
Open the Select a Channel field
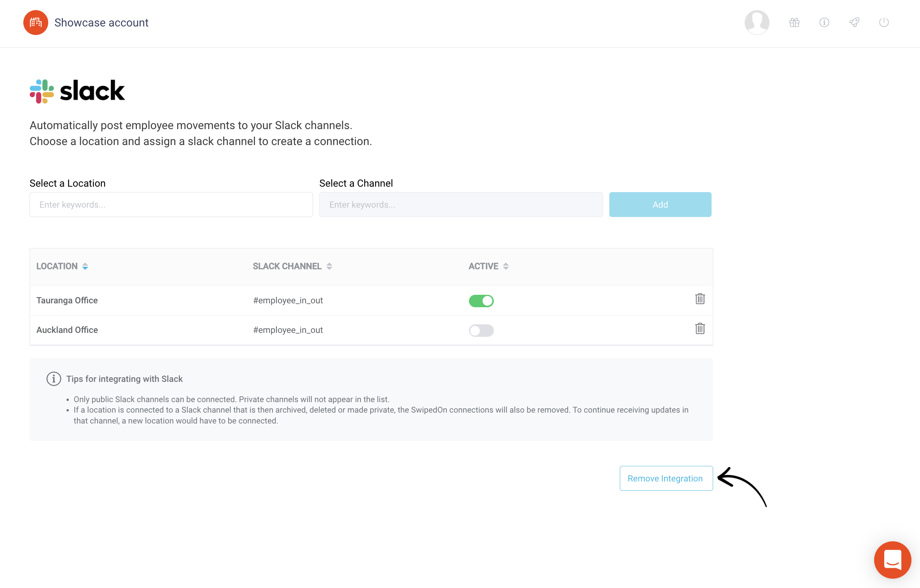click(461, 205)
